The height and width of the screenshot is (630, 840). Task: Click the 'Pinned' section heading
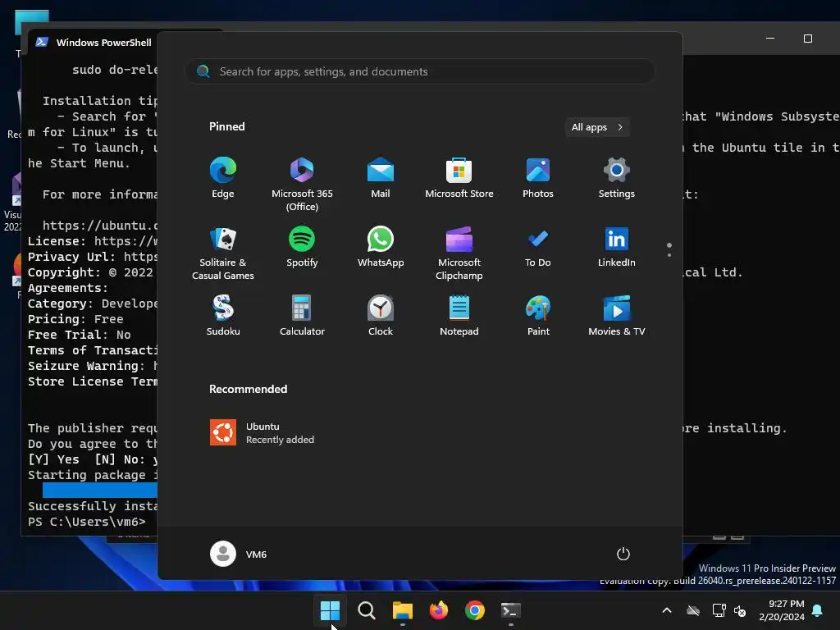tap(226, 126)
